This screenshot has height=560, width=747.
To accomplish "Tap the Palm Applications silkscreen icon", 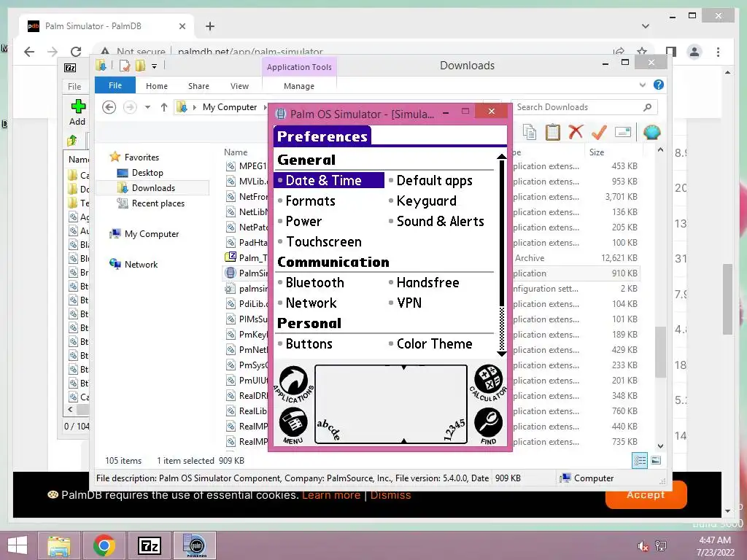I will pos(293,384).
